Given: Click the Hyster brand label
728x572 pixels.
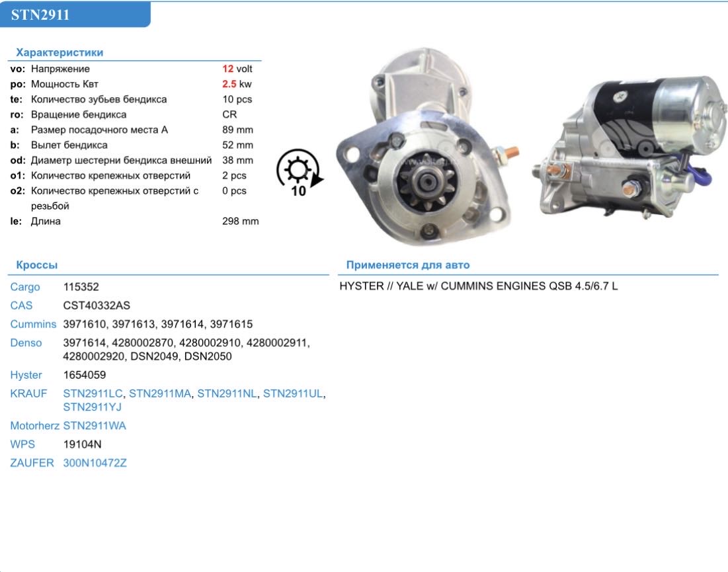Looking at the screenshot, I should click(26, 375).
